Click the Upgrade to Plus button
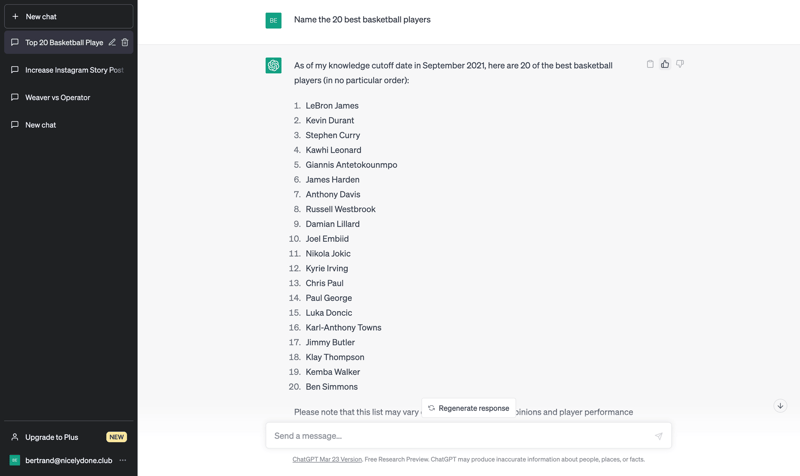This screenshot has height=476, width=800. tap(52, 437)
